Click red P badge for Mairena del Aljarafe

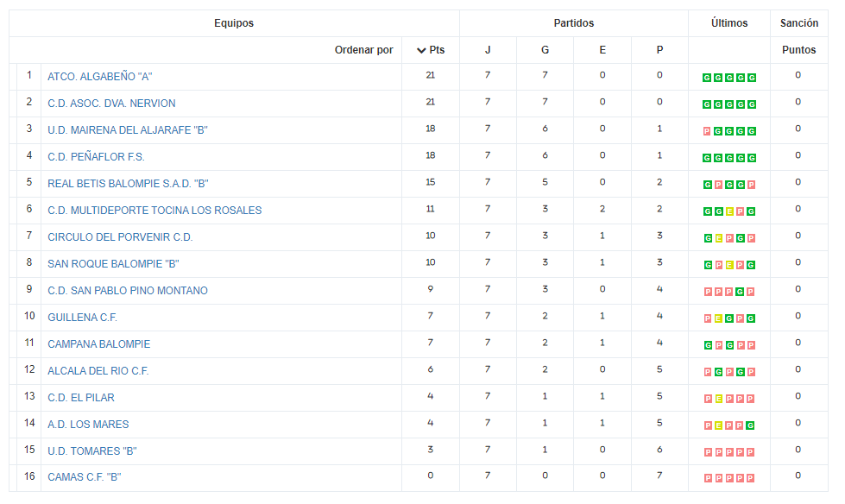click(x=707, y=131)
